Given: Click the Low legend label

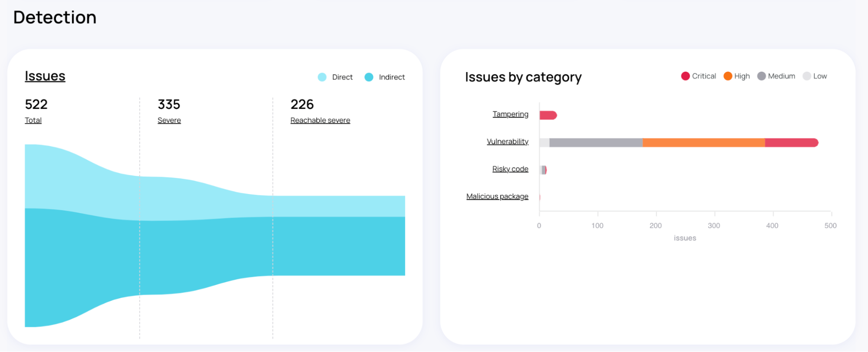Looking at the screenshot, I should tap(820, 76).
